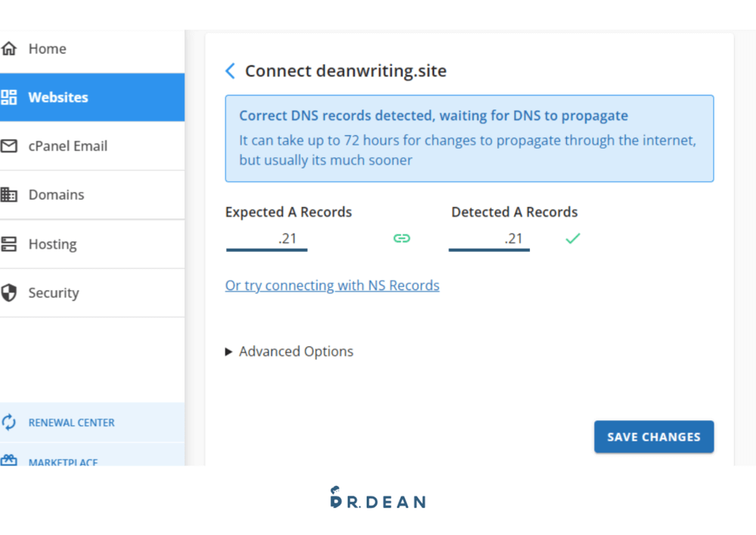
Task: Click the Home house icon
Action: pyautogui.click(x=9, y=49)
